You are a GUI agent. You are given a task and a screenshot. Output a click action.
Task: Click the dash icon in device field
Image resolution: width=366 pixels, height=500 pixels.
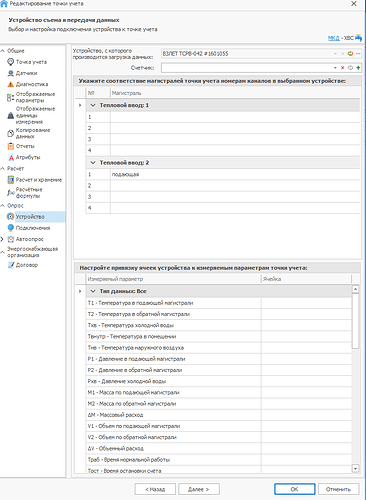(358, 54)
